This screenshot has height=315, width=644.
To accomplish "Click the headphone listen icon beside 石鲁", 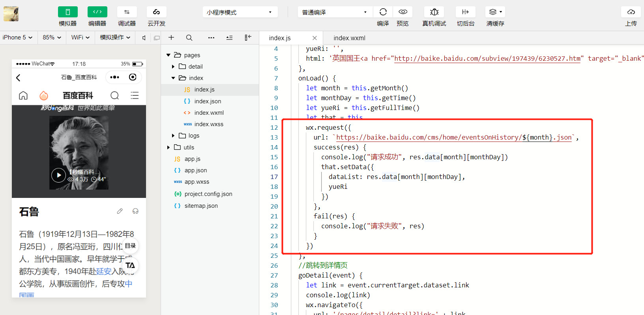I will (135, 211).
